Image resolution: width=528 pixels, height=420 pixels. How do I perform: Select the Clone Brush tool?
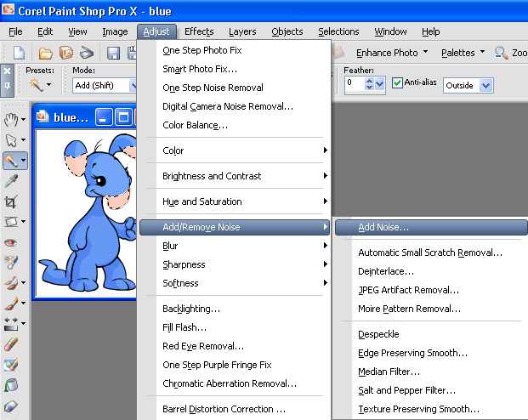[11, 283]
